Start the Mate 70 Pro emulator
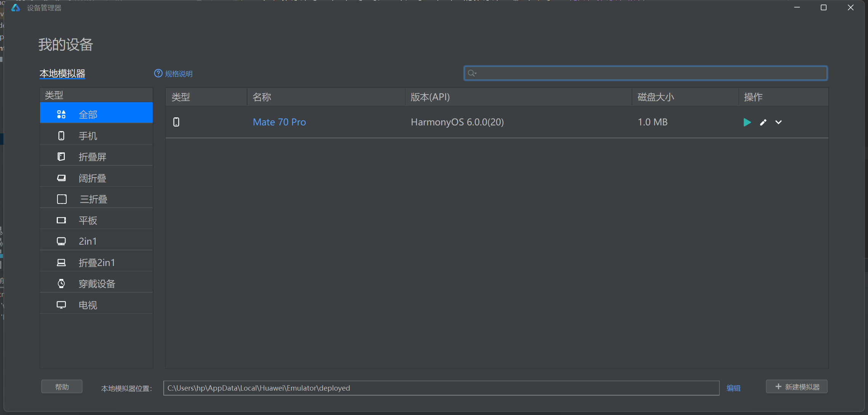 pos(747,122)
